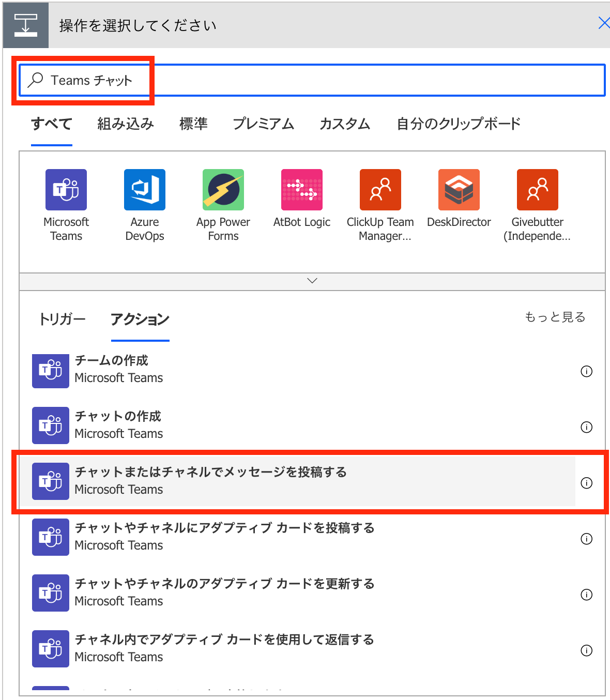The width and height of the screenshot is (610, 700).
Task: Open the 標準 tab
Action: coord(193,124)
